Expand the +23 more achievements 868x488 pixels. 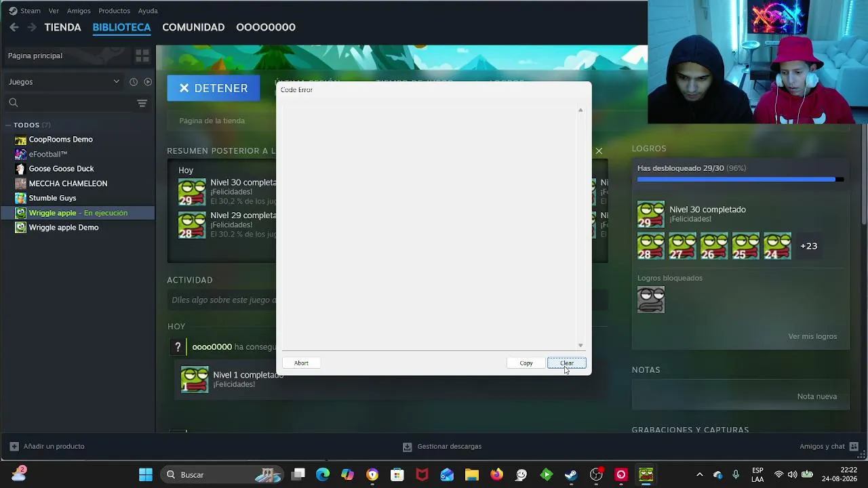(x=808, y=246)
